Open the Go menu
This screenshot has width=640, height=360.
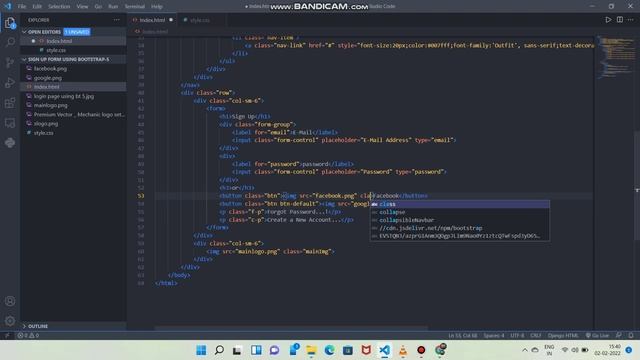tap(98, 7)
